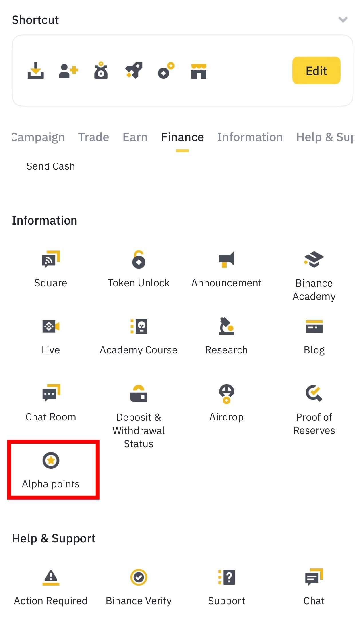The width and height of the screenshot is (364, 626).
Task: Switch to the Earn tab
Action: 135,137
